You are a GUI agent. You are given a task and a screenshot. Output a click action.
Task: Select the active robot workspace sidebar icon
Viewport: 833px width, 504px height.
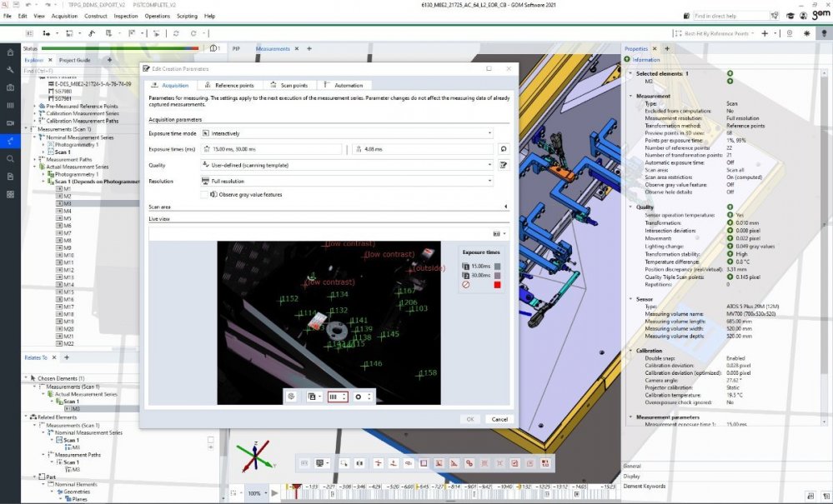(10, 141)
